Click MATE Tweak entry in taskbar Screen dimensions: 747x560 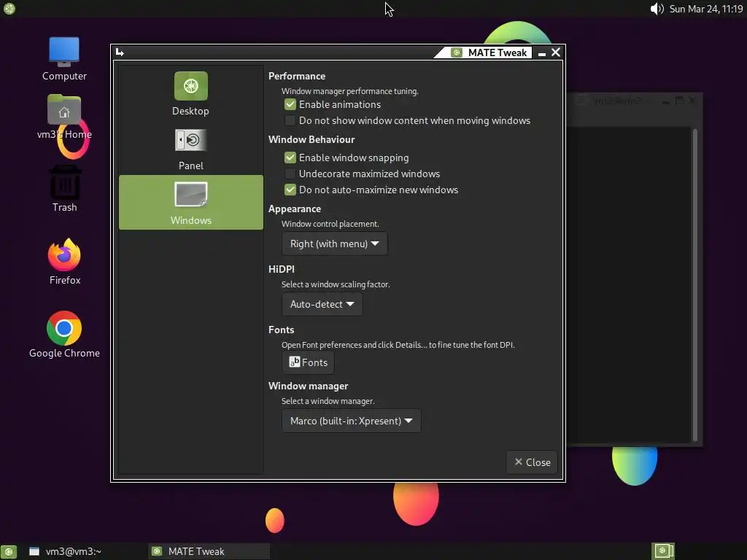pyautogui.click(x=209, y=551)
